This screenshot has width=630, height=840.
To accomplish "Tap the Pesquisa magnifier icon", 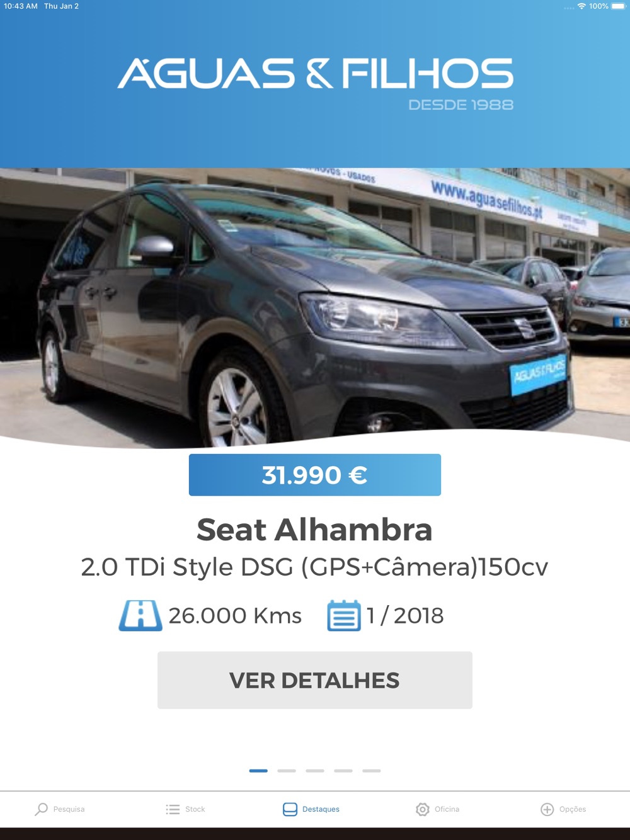I will [x=42, y=809].
